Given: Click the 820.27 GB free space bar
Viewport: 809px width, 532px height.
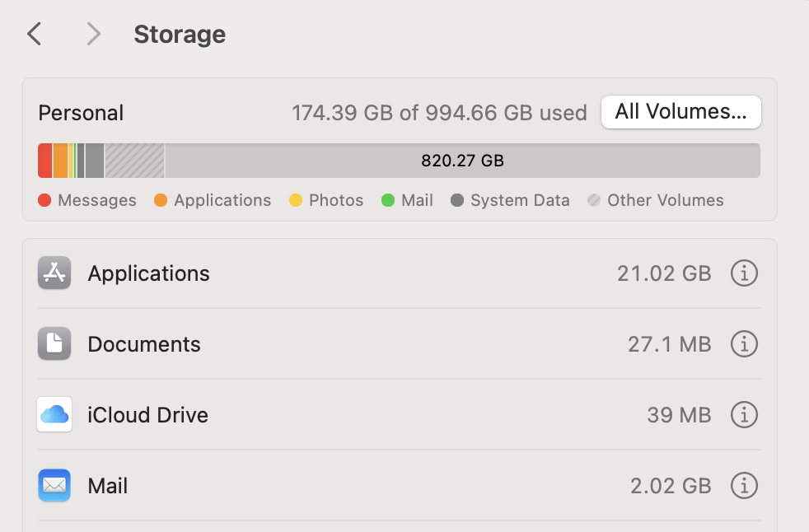Looking at the screenshot, I should point(462,161).
